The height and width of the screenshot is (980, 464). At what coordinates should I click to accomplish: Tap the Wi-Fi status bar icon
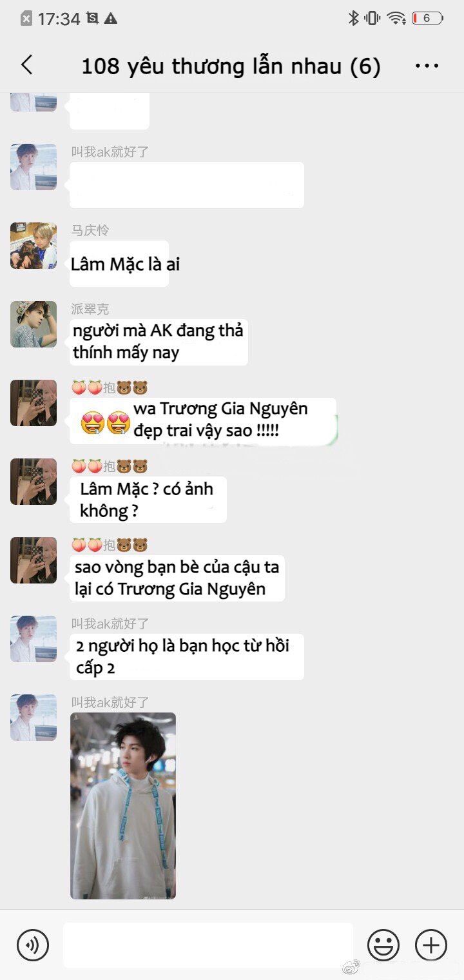tap(396, 18)
